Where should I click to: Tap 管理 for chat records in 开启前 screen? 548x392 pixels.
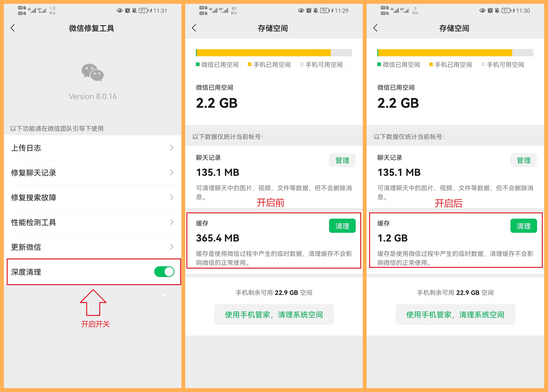(x=342, y=160)
